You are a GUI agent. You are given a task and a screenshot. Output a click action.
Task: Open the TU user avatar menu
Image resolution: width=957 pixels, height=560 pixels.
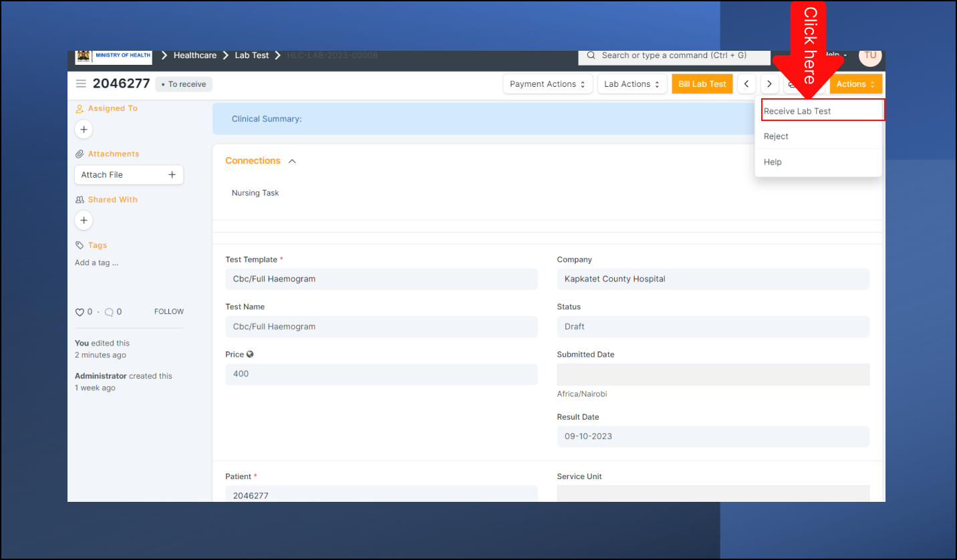coord(870,56)
